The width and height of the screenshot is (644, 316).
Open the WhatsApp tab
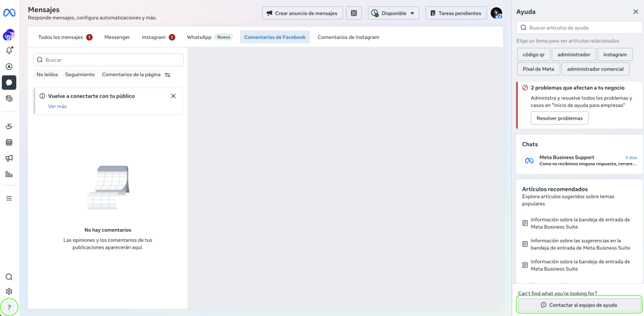209,37
